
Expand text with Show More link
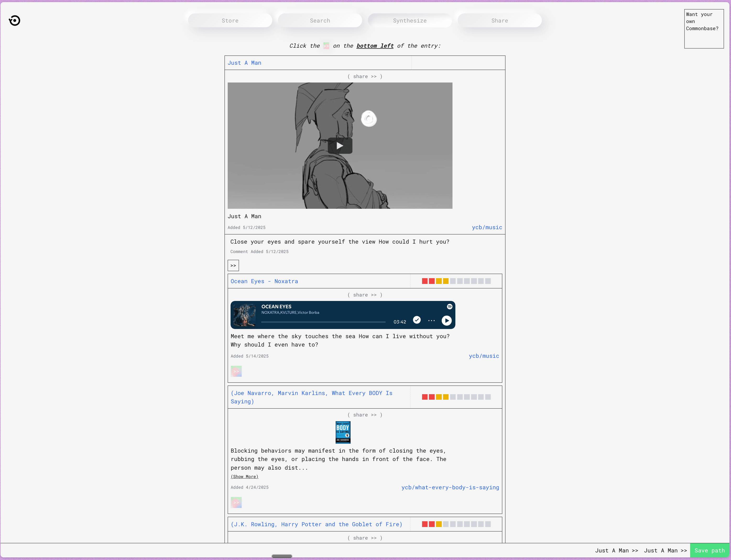(x=244, y=477)
